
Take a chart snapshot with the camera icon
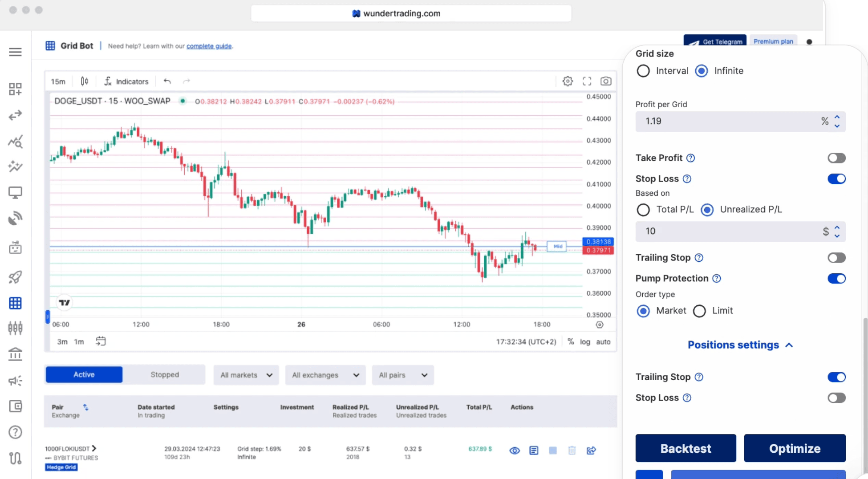pyautogui.click(x=606, y=81)
